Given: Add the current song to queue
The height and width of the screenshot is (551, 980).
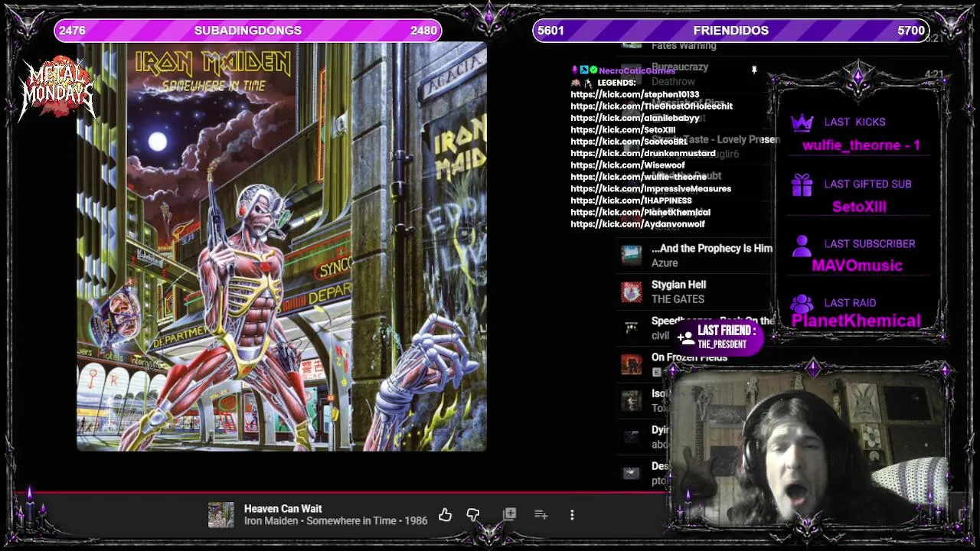Looking at the screenshot, I should pyautogui.click(x=541, y=515).
